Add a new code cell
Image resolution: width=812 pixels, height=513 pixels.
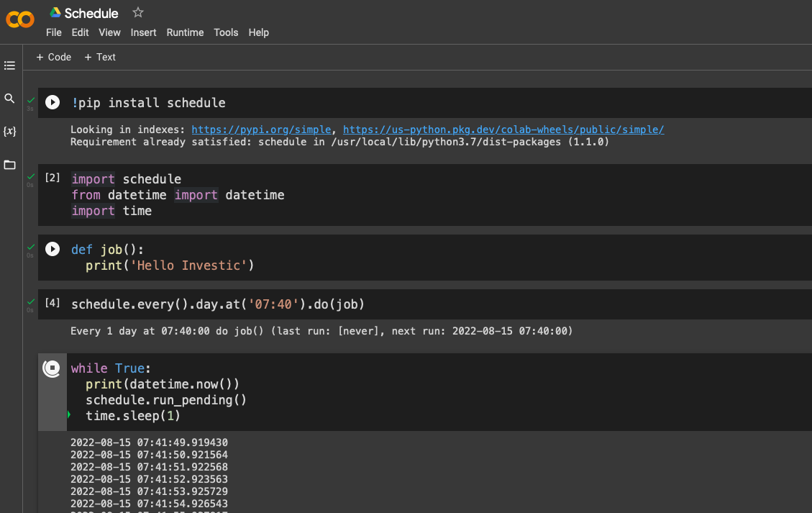point(54,57)
